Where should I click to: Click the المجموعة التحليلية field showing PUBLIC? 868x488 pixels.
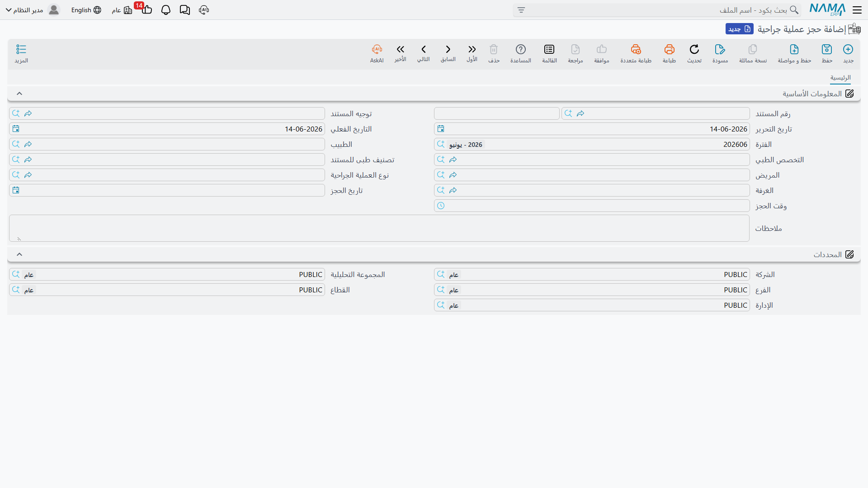coord(167,274)
